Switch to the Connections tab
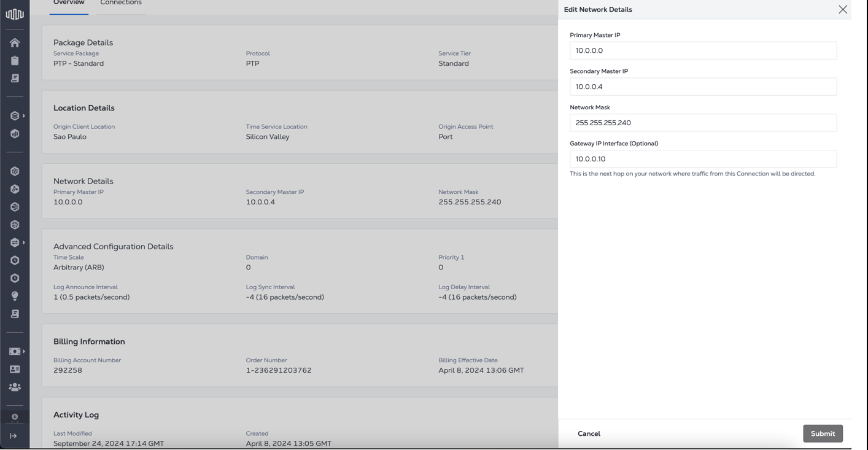 [x=121, y=3]
